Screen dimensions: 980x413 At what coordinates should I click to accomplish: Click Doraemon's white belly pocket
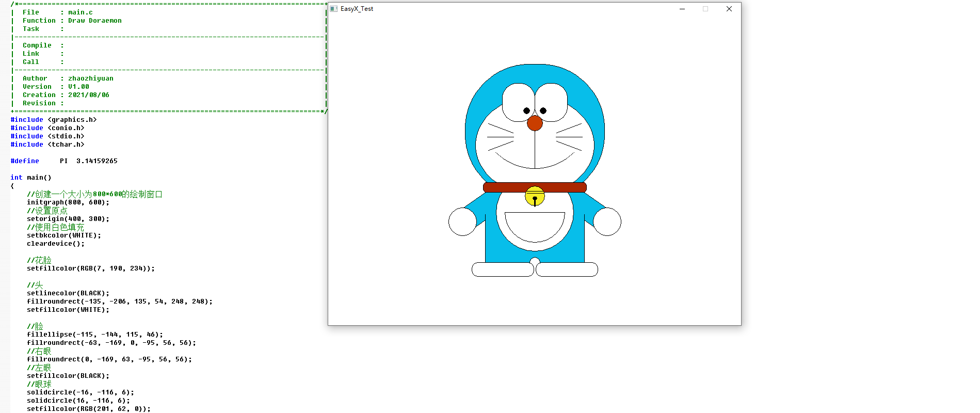(x=535, y=227)
